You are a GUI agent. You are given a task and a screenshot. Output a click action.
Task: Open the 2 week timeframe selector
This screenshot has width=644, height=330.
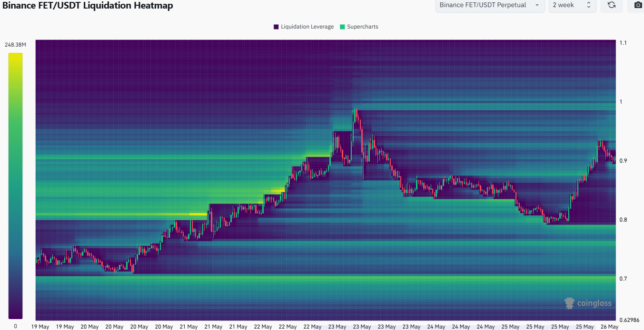pos(572,5)
